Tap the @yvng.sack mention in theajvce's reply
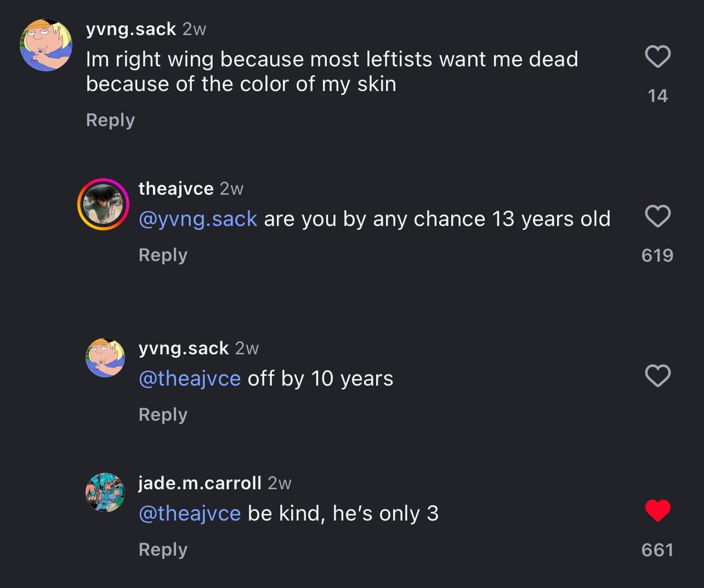Viewport: 704px width, 588px height. tap(198, 219)
